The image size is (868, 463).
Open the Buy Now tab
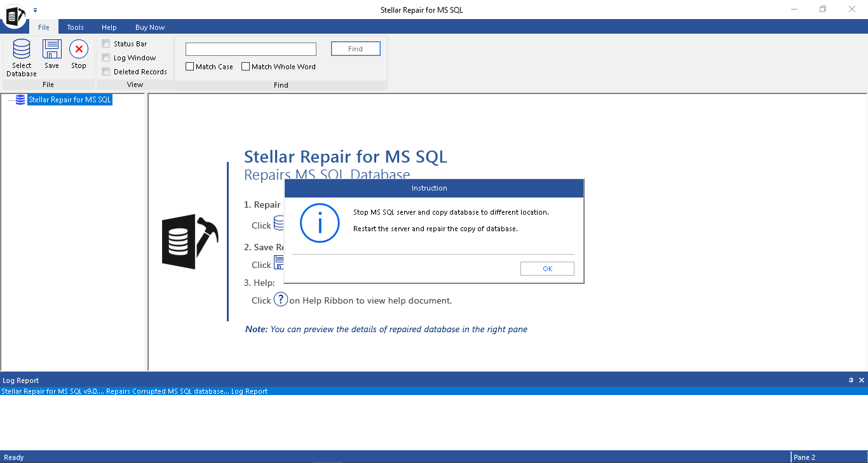pos(149,27)
